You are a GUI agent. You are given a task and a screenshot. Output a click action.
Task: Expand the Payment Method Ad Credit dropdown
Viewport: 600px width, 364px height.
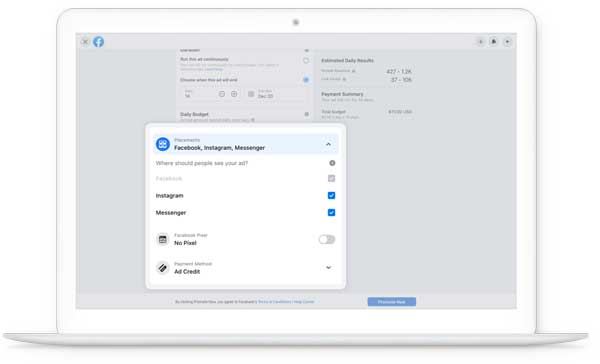(328, 268)
